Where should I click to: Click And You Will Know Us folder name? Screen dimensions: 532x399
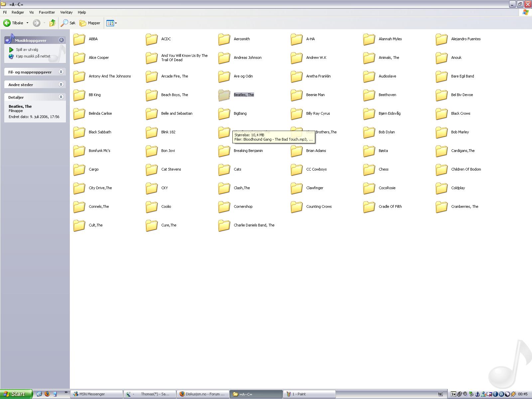point(184,58)
